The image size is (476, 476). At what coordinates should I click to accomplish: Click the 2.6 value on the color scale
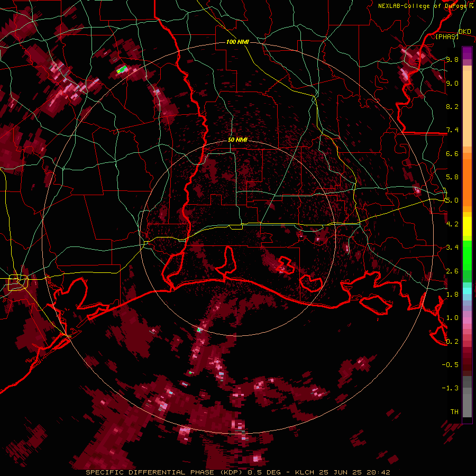[x=452, y=271]
